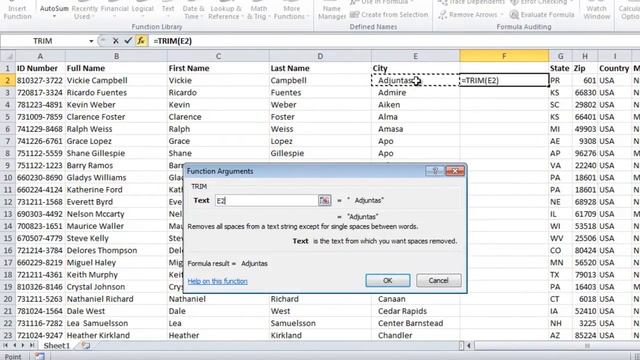Select the Sheet1 tab
640x360 pixels.
click(x=56, y=346)
